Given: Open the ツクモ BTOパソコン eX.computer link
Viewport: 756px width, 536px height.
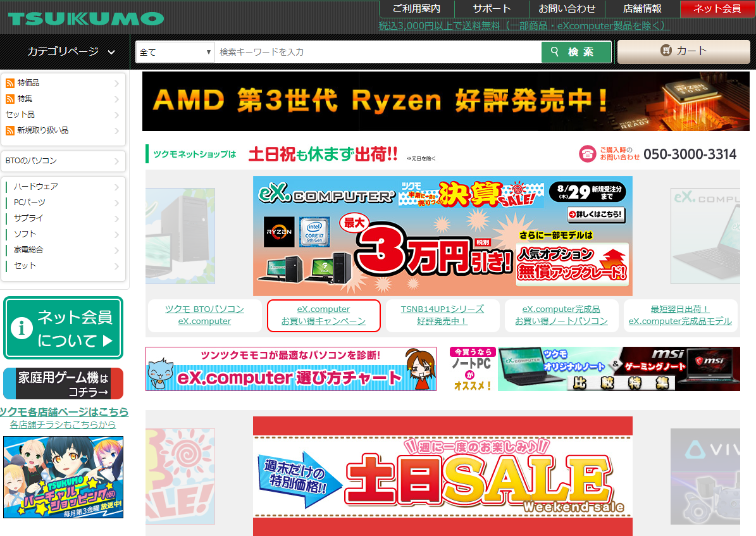Looking at the screenshot, I should point(204,316).
